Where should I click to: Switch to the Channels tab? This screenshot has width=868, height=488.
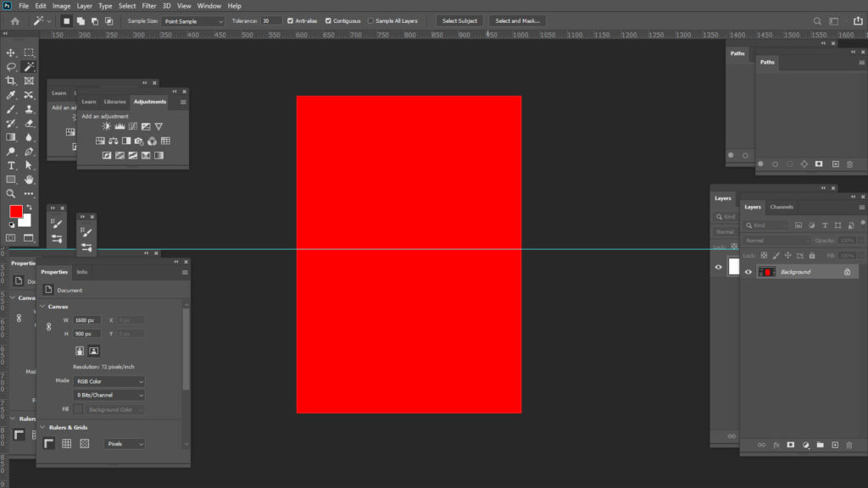[782, 207]
